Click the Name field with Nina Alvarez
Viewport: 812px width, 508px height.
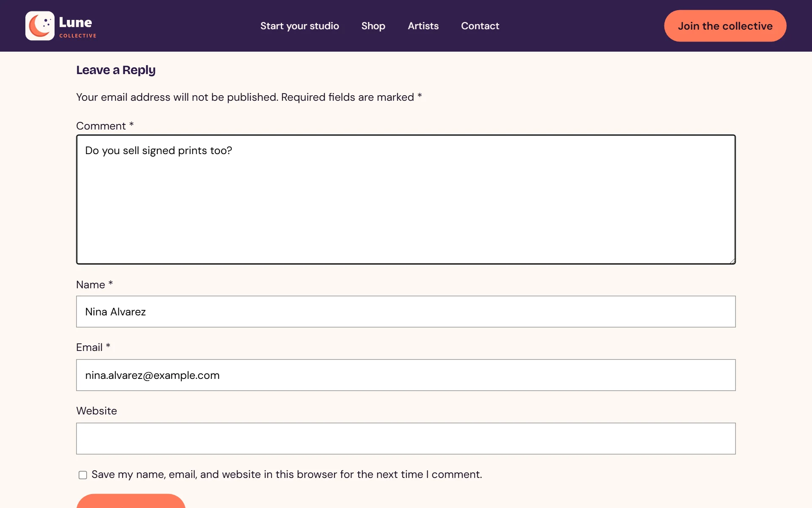point(406,312)
